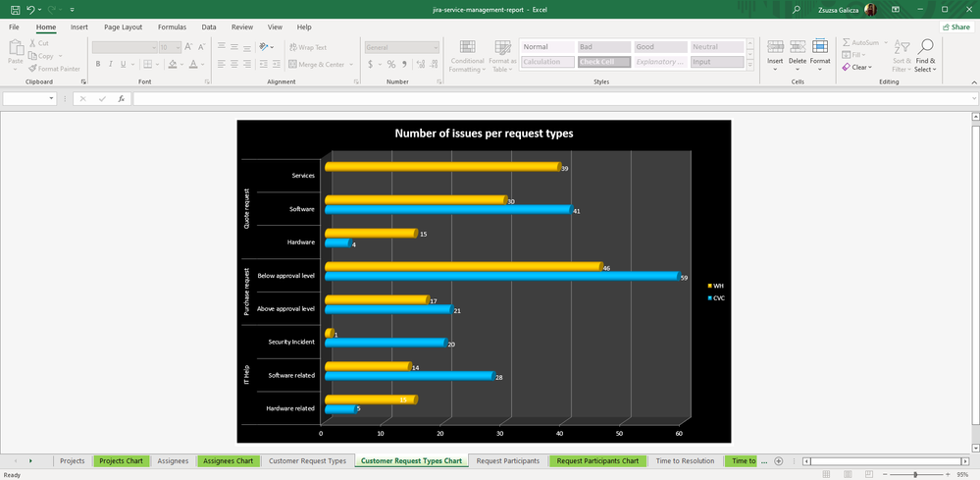Click the Percent Style icon
Screen dimensions: 980x480
(391, 64)
